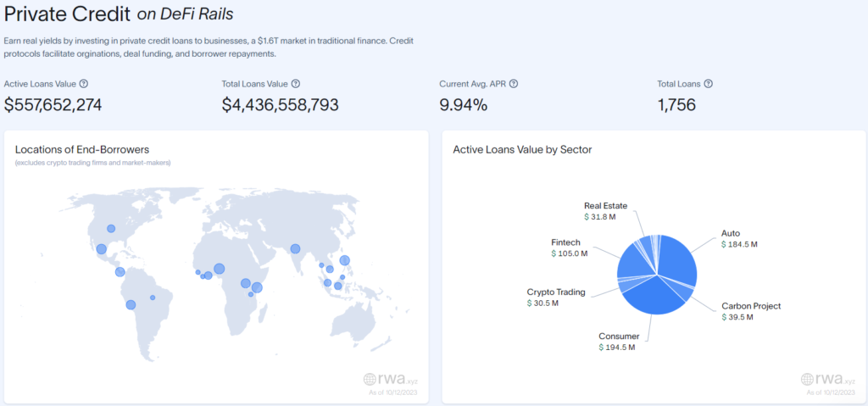The image size is (868, 406).
Task: Click borrower bubble in South America
Action: [x=131, y=304]
